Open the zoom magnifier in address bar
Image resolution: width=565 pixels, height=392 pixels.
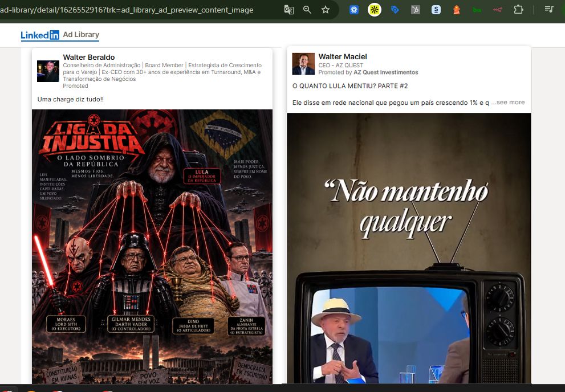[x=307, y=10]
